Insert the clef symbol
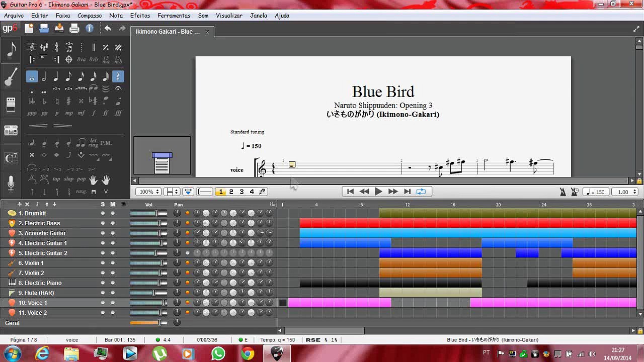This screenshot has height=362, width=644. tap(32, 47)
